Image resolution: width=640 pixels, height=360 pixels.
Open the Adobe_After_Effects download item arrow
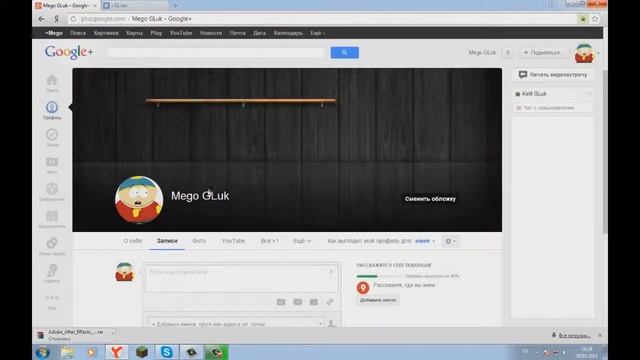pyautogui.click(x=113, y=334)
